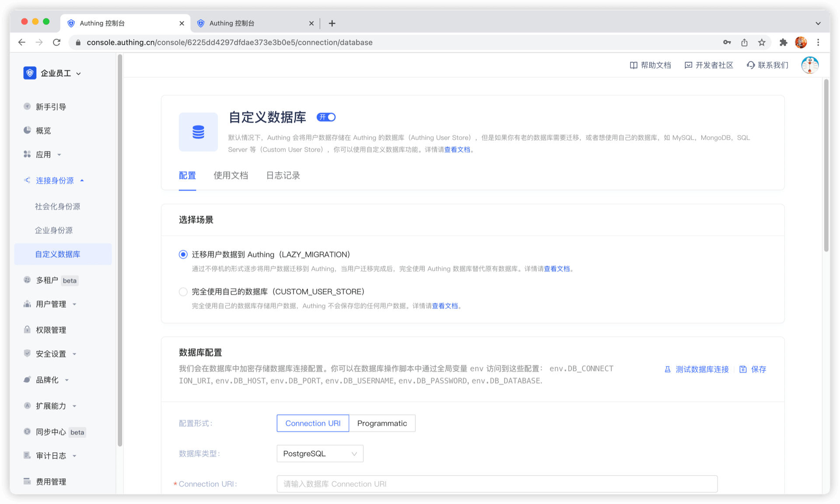Click browser bookmark star icon
Viewport: 840px width, 504px height.
pyautogui.click(x=762, y=42)
